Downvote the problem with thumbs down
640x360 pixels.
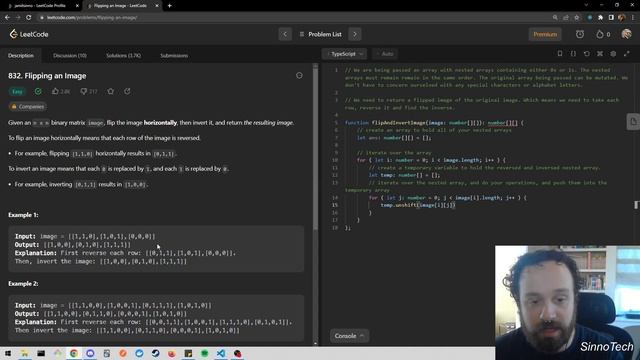(x=89, y=91)
